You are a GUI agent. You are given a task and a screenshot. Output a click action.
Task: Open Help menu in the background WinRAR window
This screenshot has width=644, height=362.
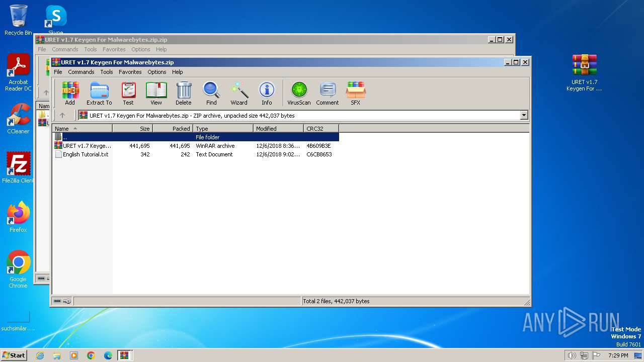161,49
